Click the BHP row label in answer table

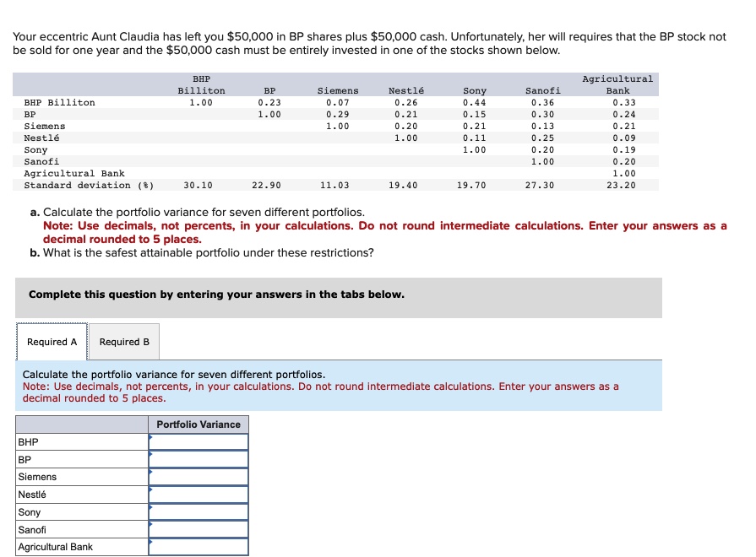pos(28,442)
